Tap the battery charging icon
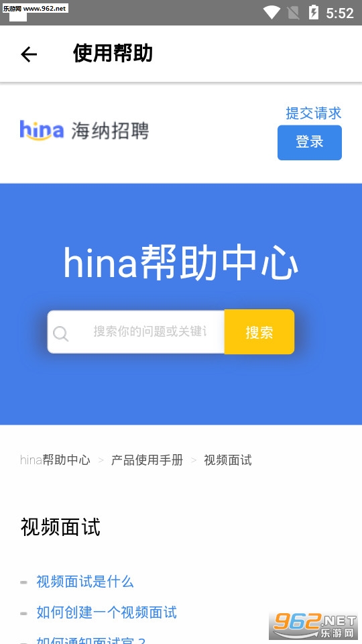The height and width of the screenshot is (644, 362). click(313, 12)
